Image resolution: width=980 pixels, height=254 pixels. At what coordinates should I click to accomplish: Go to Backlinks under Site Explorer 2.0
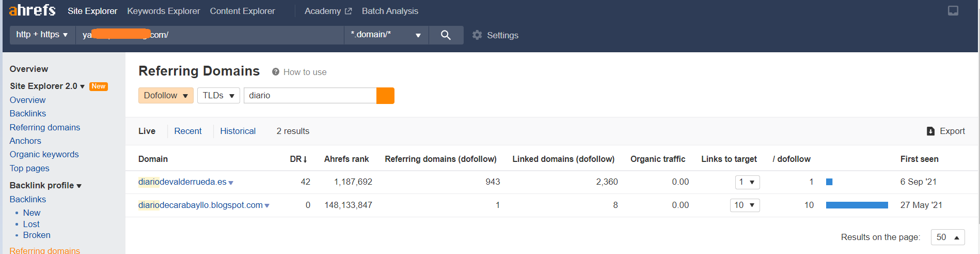pos(28,113)
